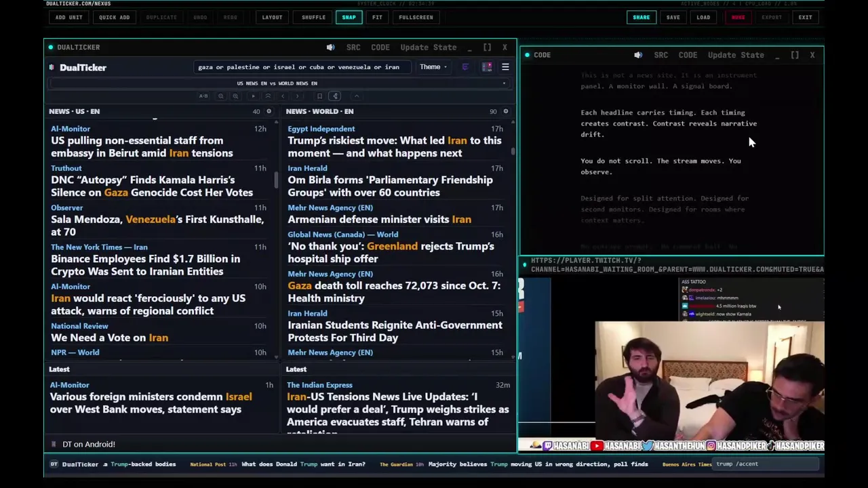Screen dimensions: 868x488
Task: Click the double-chevron up icon
Action: tap(268, 96)
